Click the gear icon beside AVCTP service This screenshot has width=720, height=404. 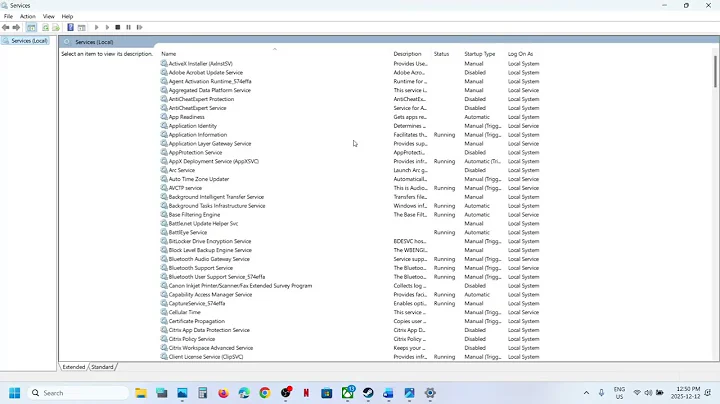164,188
